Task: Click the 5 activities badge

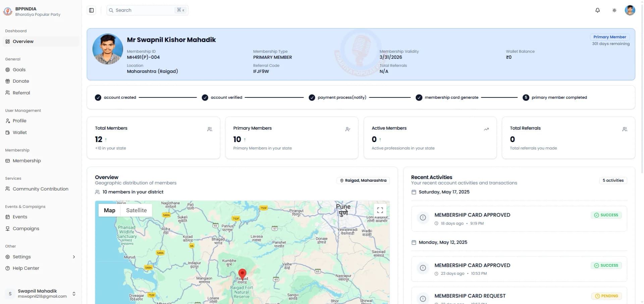Action: tap(613, 181)
